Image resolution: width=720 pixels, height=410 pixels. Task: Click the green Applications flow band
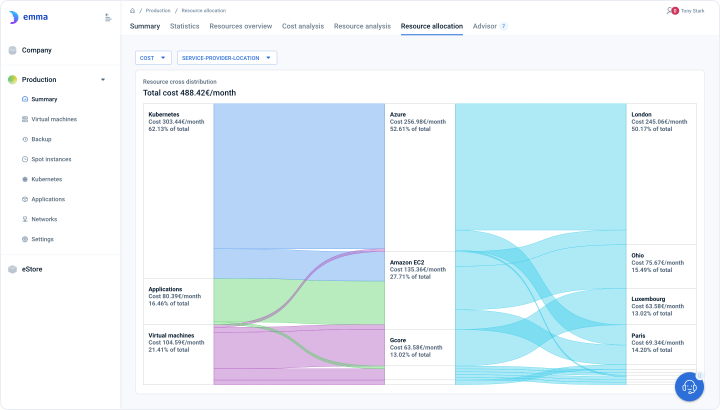[x=299, y=301]
